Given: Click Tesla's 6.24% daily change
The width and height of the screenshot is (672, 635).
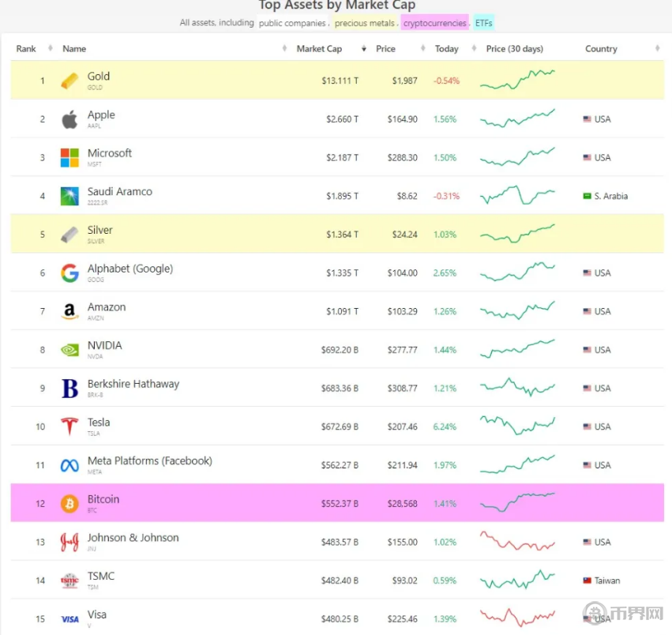Looking at the screenshot, I should click(445, 426).
